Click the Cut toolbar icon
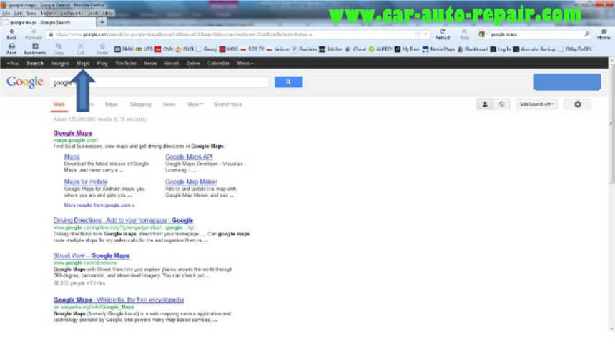 click(80, 49)
